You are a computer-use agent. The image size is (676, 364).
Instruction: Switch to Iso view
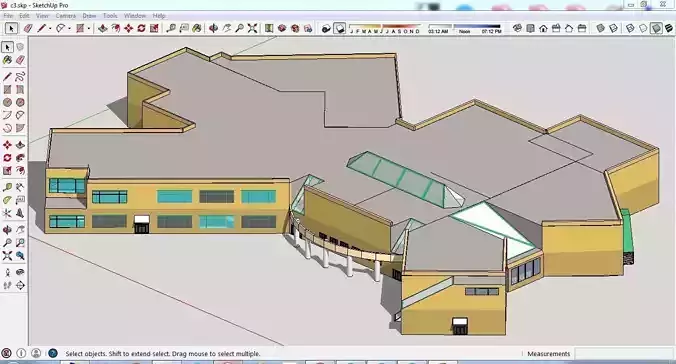pos(517,28)
